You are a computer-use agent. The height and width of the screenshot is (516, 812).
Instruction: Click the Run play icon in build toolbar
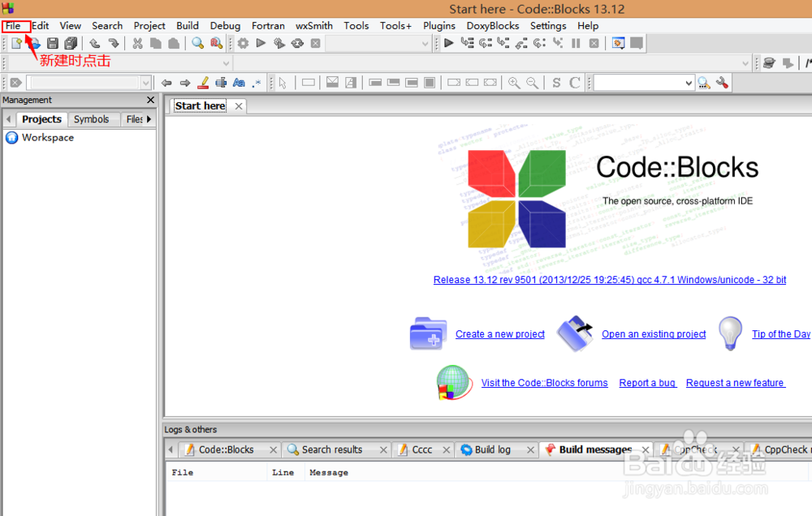[x=261, y=44]
